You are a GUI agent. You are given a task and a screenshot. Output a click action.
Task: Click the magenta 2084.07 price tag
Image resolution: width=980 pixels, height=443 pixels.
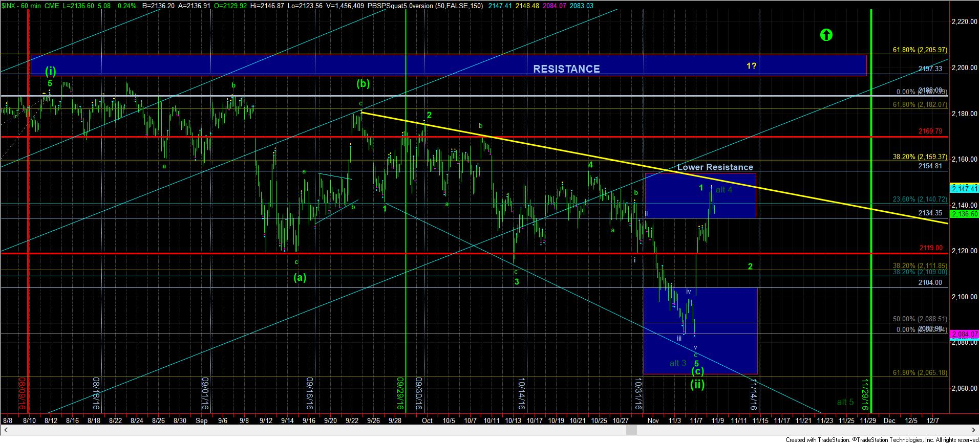(964, 335)
